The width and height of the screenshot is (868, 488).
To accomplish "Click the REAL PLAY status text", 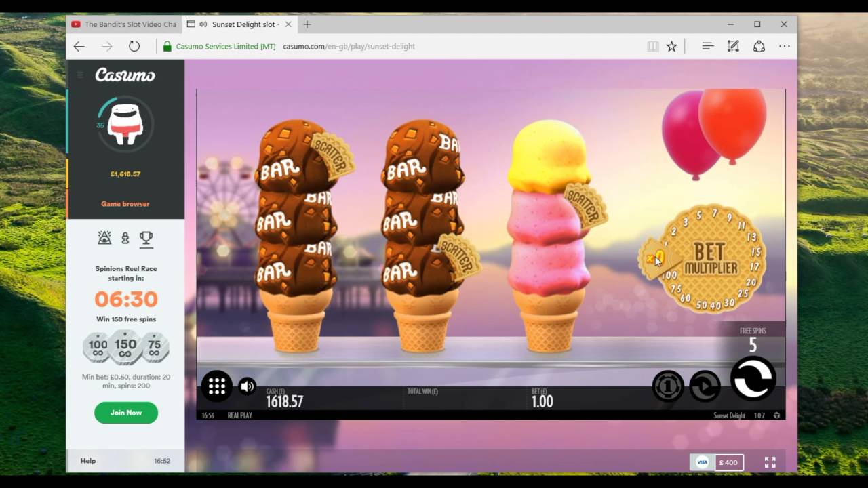I will pyautogui.click(x=240, y=415).
